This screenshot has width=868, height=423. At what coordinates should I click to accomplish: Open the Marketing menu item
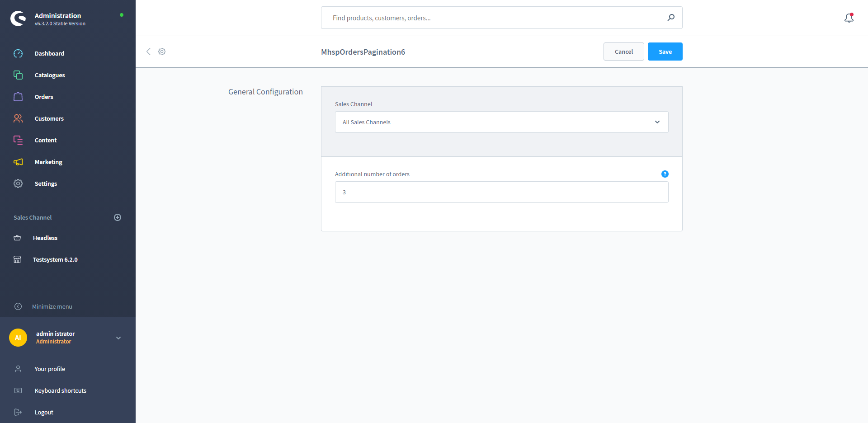coord(48,162)
